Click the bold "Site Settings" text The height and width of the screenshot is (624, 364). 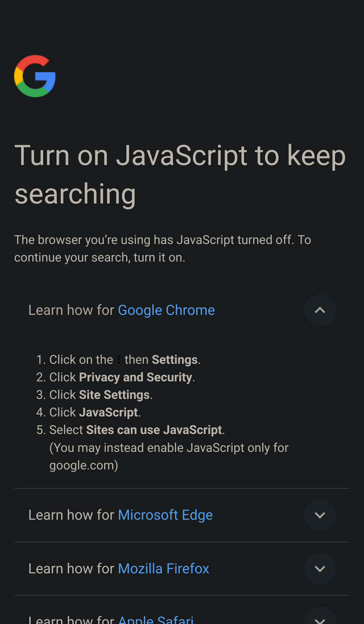point(114,395)
